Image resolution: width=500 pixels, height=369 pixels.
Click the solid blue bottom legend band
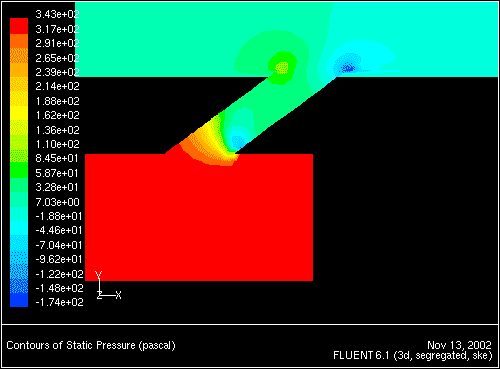pos(19,300)
